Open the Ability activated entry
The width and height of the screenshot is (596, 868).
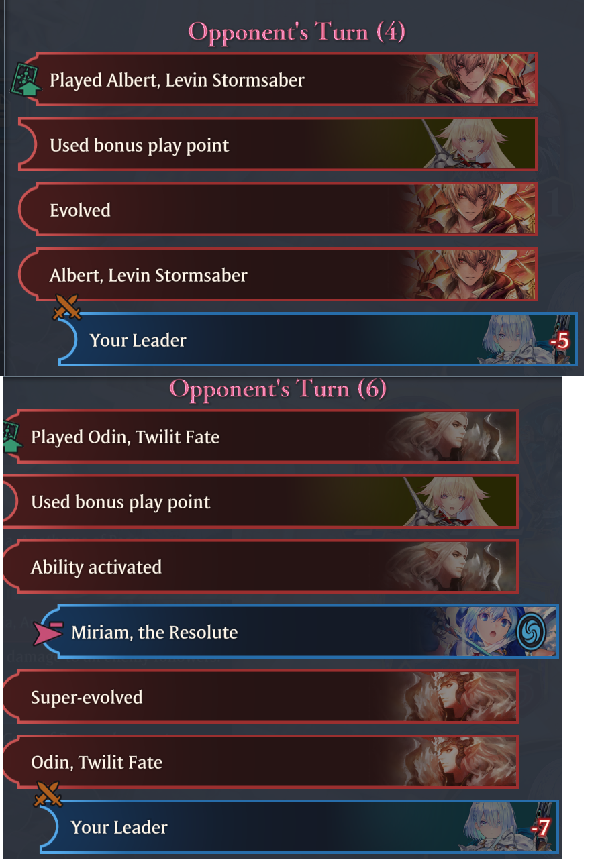tap(260, 567)
